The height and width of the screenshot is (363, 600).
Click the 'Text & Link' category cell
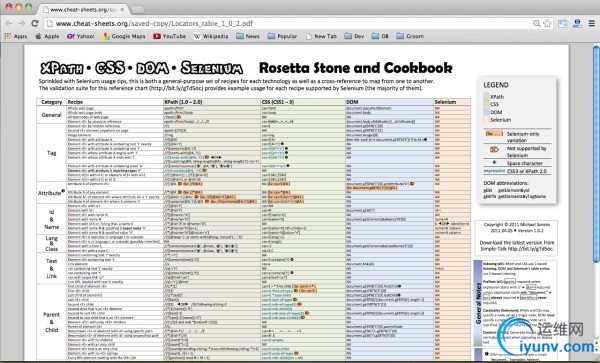pyautogui.click(x=52, y=269)
